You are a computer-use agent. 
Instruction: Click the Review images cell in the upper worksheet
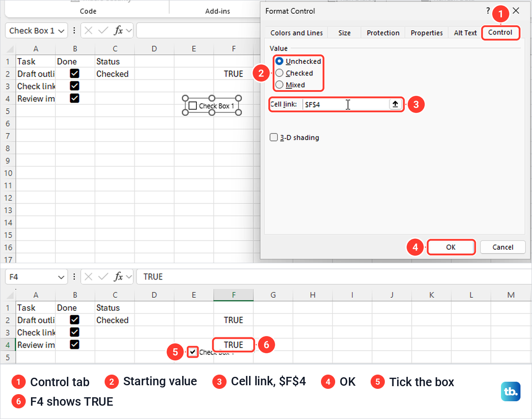point(35,99)
